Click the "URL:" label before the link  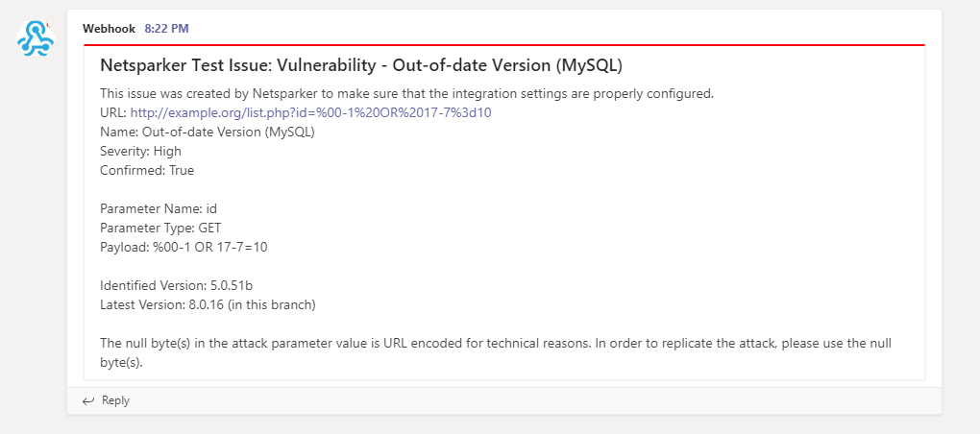113,112
